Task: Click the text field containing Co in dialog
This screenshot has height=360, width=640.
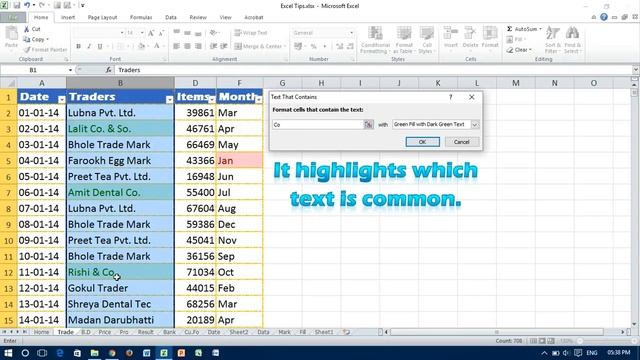Action: coord(318,124)
